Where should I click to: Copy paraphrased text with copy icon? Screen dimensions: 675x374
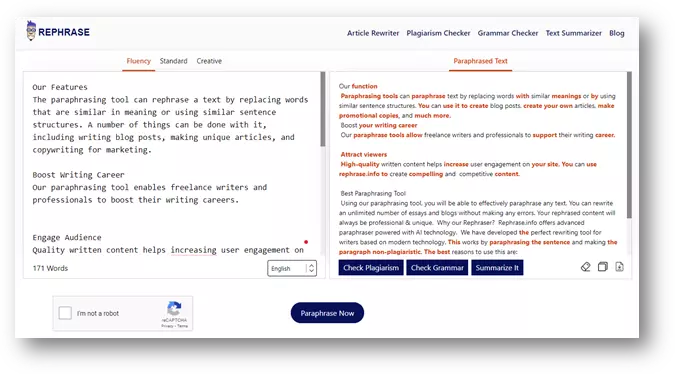coord(603,267)
